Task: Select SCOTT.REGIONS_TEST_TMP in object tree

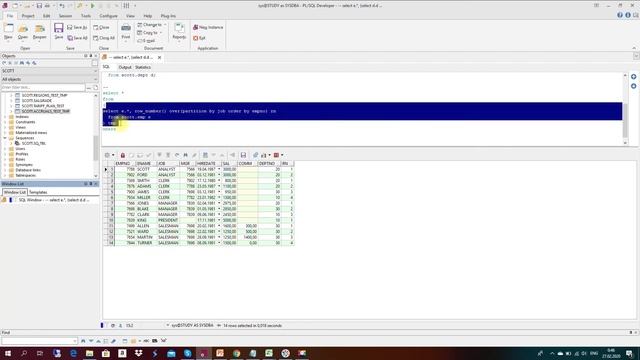Action: click(x=44, y=95)
